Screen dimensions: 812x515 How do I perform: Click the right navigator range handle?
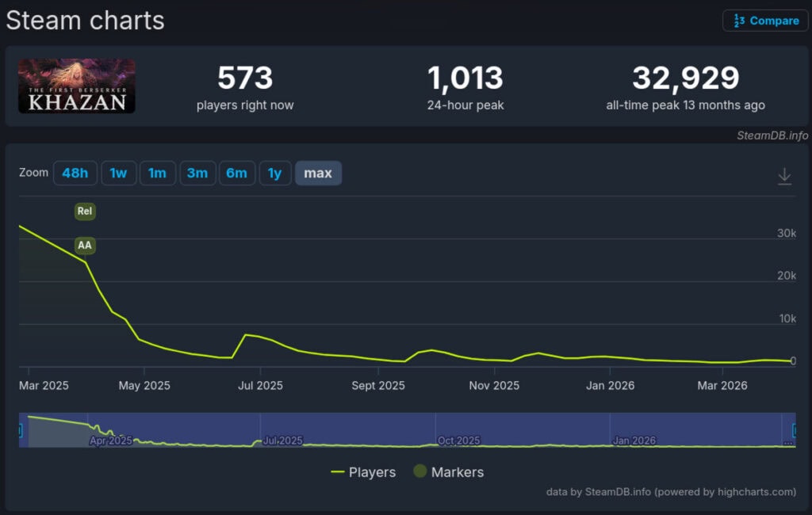click(x=794, y=430)
